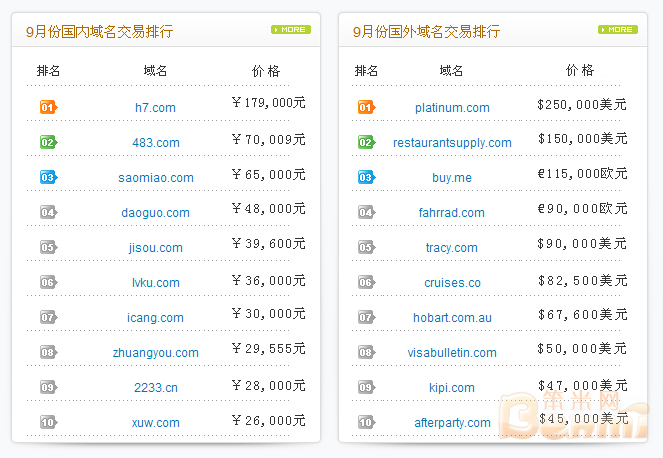Click rank 09 badge next to 2233.cn

49,387
